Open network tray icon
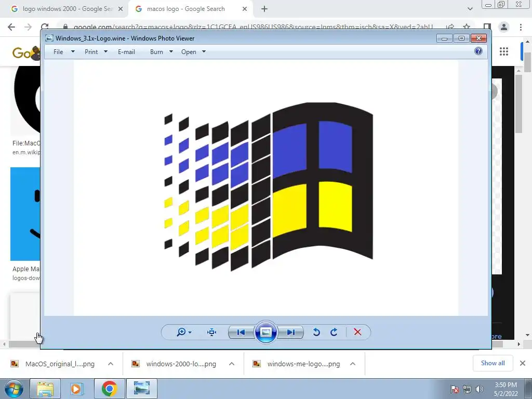The image size is (532, 399). point(467,389)
